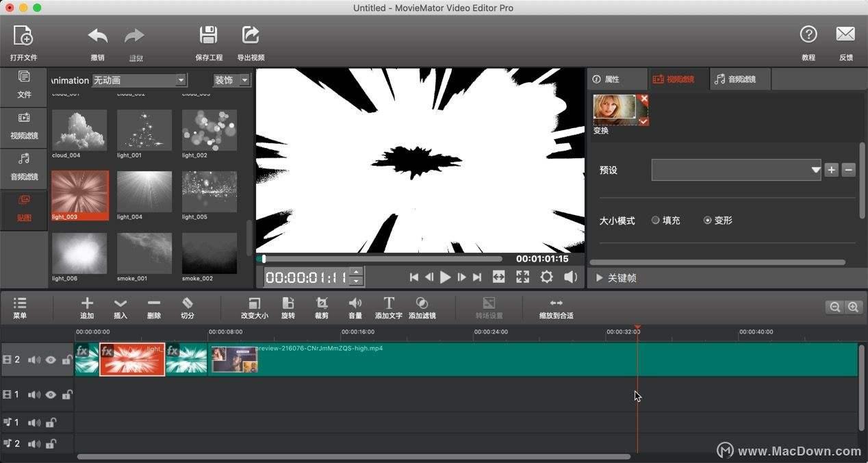Select 填充 size mode radio button
The image size is (868, 463).
[655, 221]
